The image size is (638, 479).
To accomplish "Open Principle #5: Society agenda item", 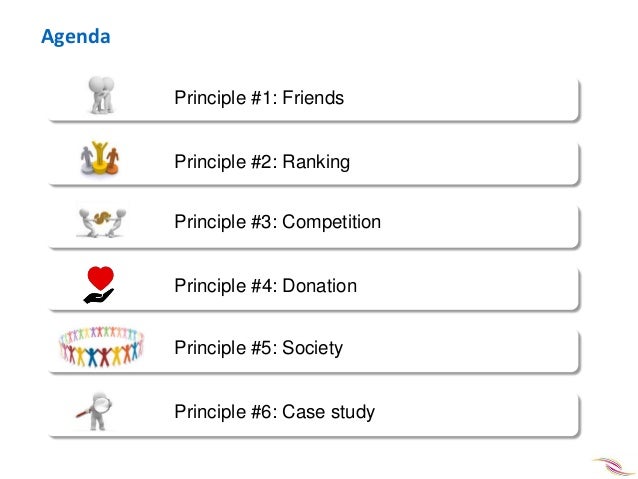I will coord(313,350).
